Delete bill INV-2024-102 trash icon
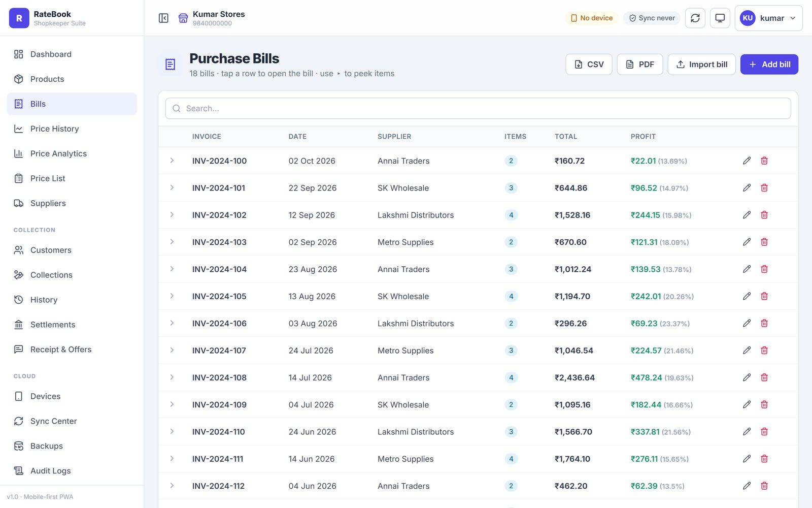The height and width of the screenshot is (508, 812). [x=764, y=215]
